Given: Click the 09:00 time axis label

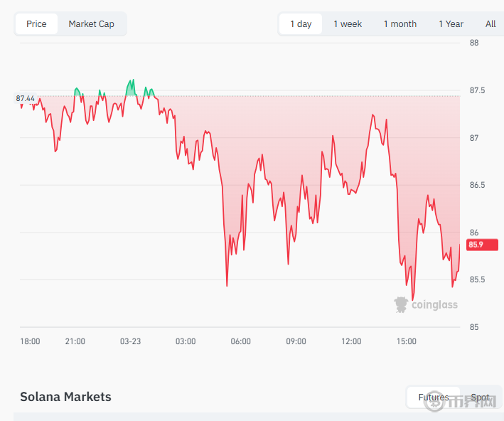Looking at the screenshot, I should [296, 341].
